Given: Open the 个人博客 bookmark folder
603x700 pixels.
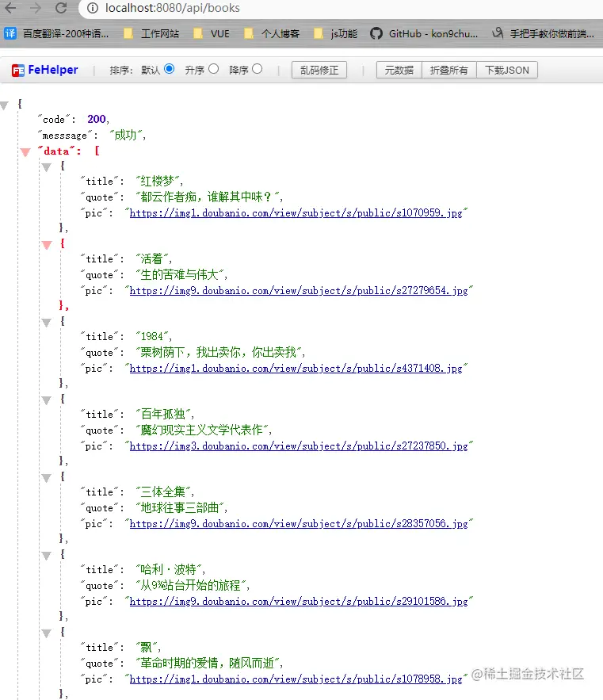Looking at the screenshot, I should coord(272,33).
